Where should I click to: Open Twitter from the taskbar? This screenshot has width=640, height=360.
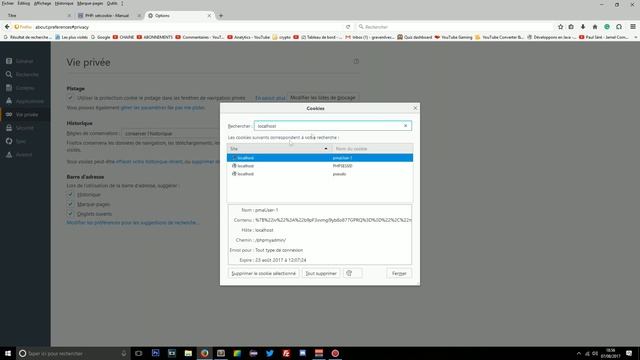coord(269,353)
